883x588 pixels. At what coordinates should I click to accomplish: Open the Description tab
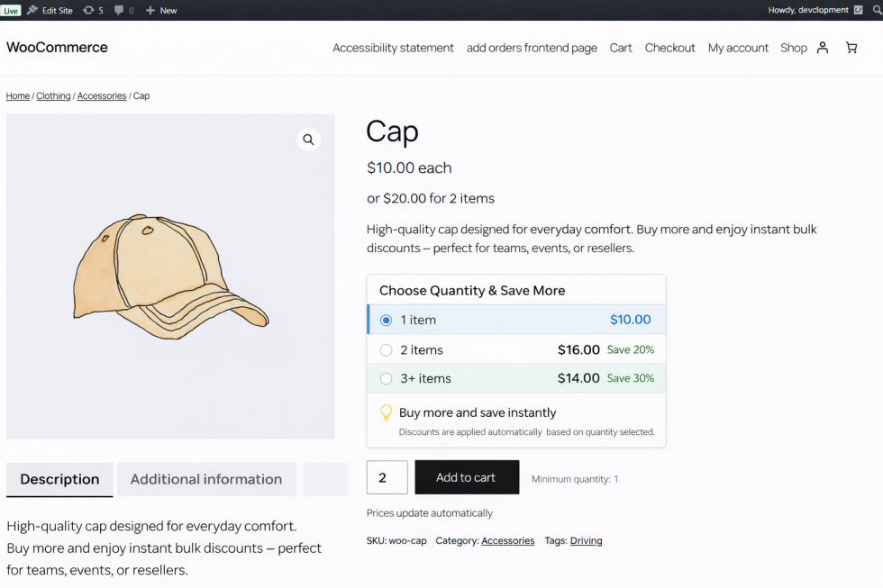point(59,479)
